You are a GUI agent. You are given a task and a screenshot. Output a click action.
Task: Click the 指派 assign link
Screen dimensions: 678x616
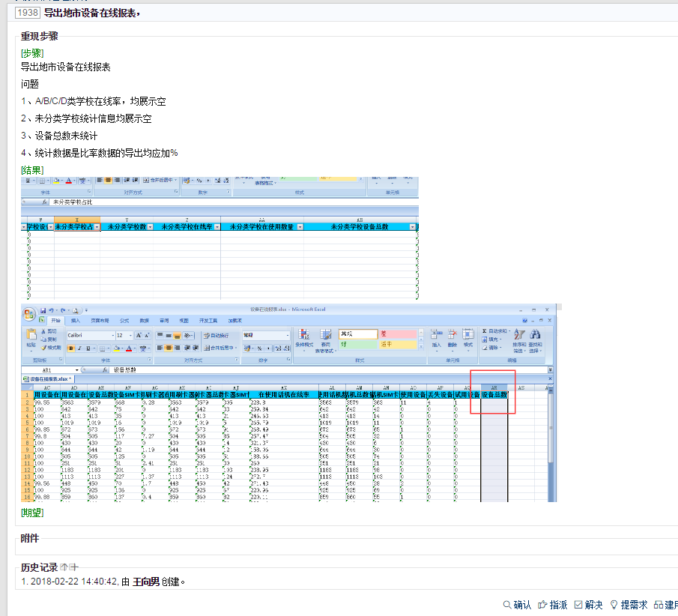coord(553,605)
